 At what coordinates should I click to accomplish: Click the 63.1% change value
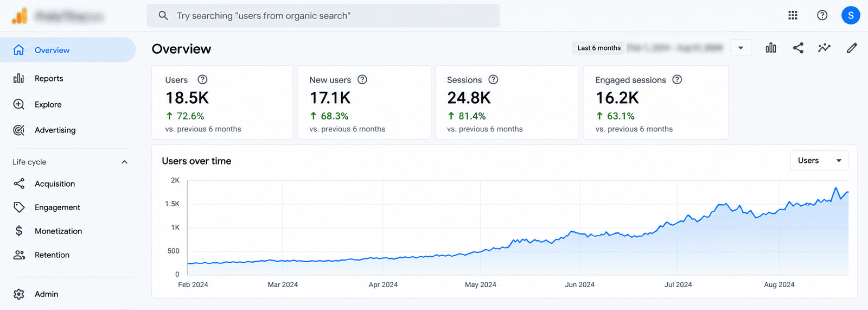pos(621,116)
